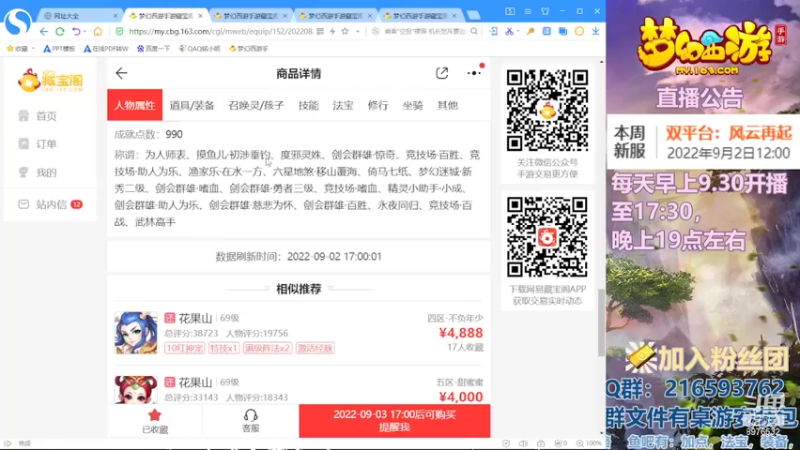Open 站内信 messages in sidebar
800x450 pixels.
click(50, 205)
